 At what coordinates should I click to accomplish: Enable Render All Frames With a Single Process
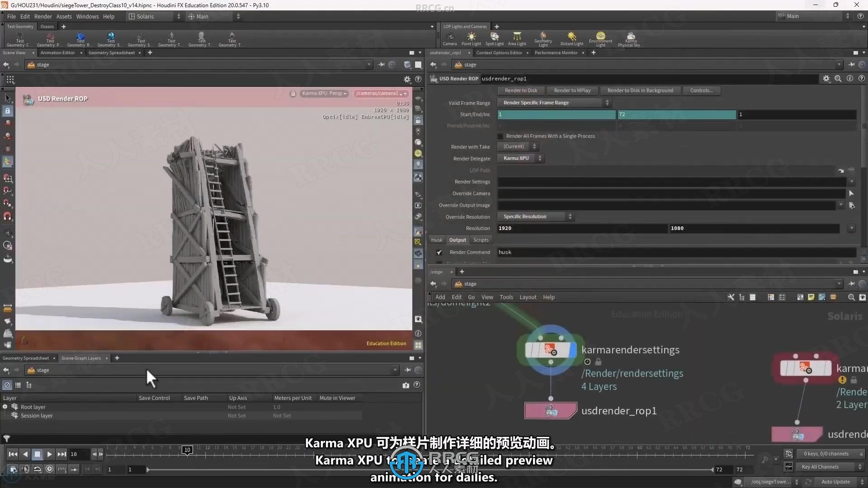tap(500, 136)
